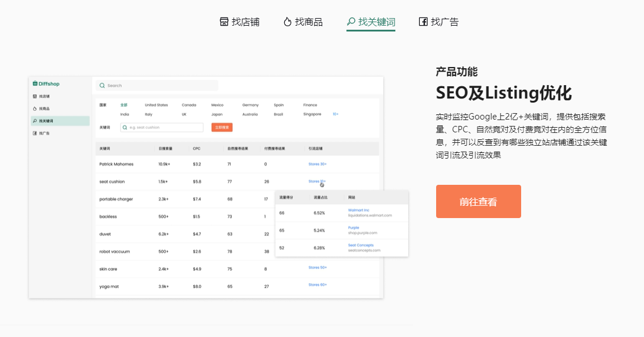Open the 找广告 tab
Viewport: 644px width, 337px height.
click(x=438, y=22)
